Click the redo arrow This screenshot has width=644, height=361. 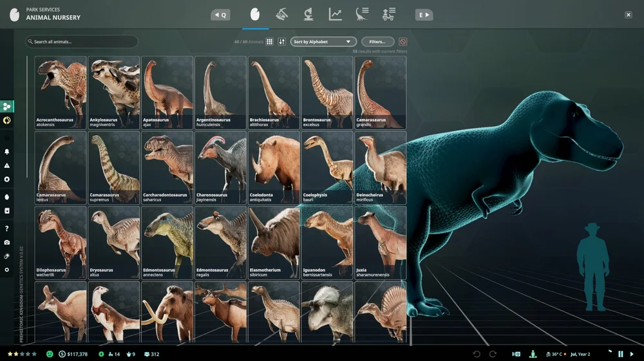(493, 354)
